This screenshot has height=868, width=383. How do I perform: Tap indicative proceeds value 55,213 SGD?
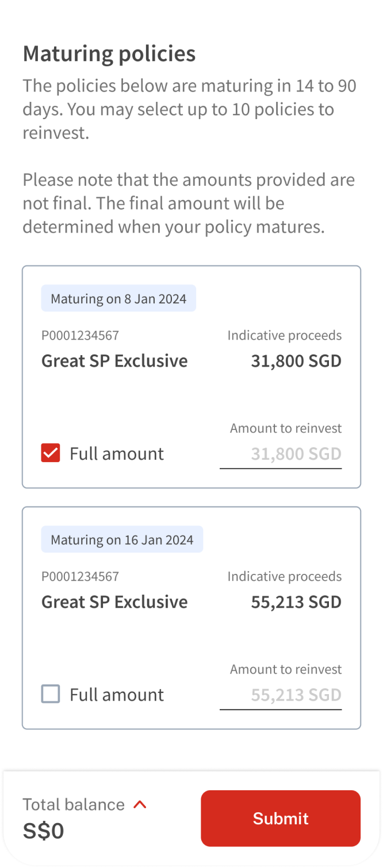coord(296,602)
